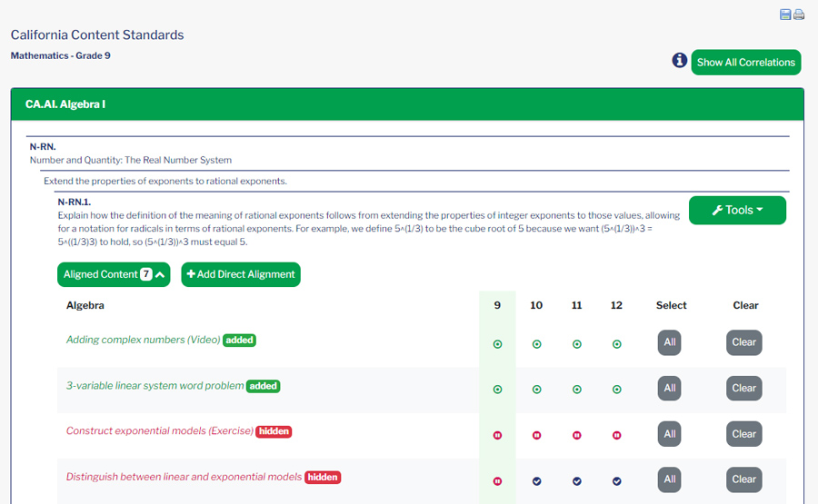Click the CA.AI. Algebra I header bar
Image resolution: width=818 pixels, height=504 pixels.
[x=407, y=104]
